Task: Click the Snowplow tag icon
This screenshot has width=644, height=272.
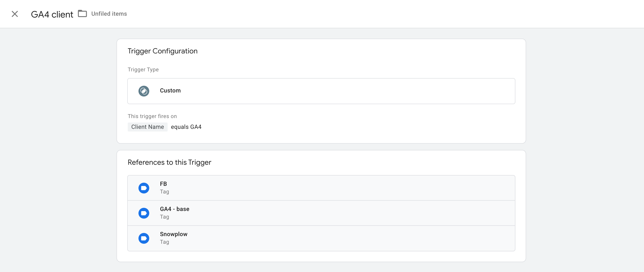Action: (x=144, y=238)
